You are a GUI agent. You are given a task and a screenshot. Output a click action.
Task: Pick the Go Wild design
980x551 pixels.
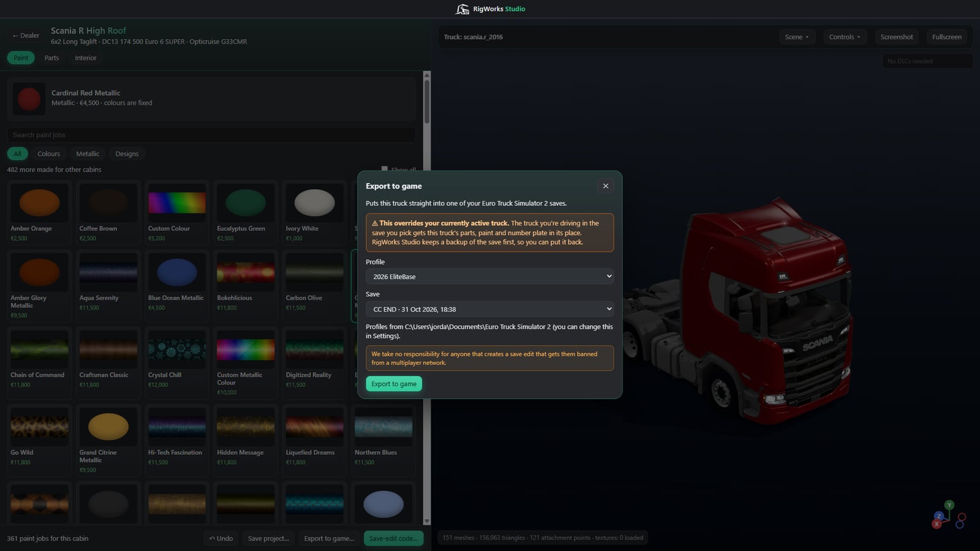39,441
